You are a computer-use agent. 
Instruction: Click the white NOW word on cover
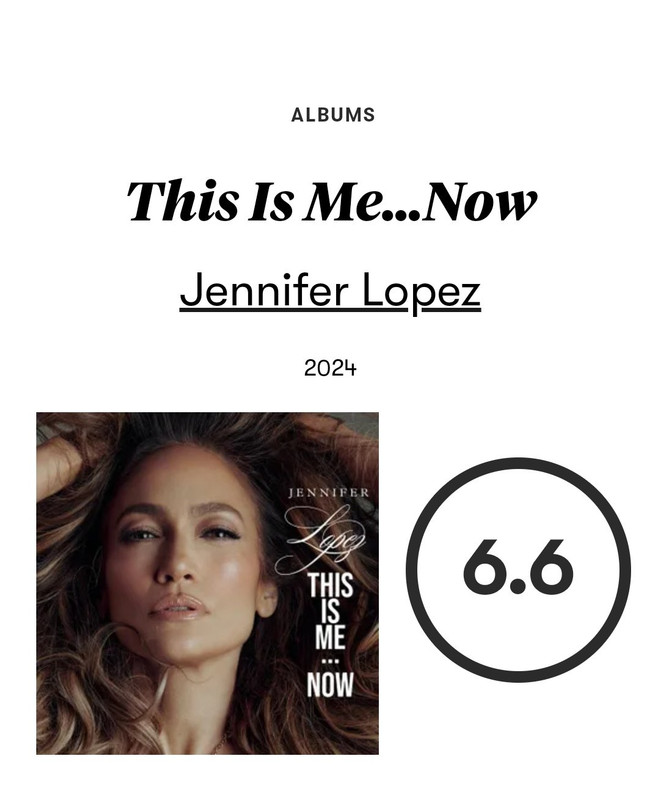330,685
